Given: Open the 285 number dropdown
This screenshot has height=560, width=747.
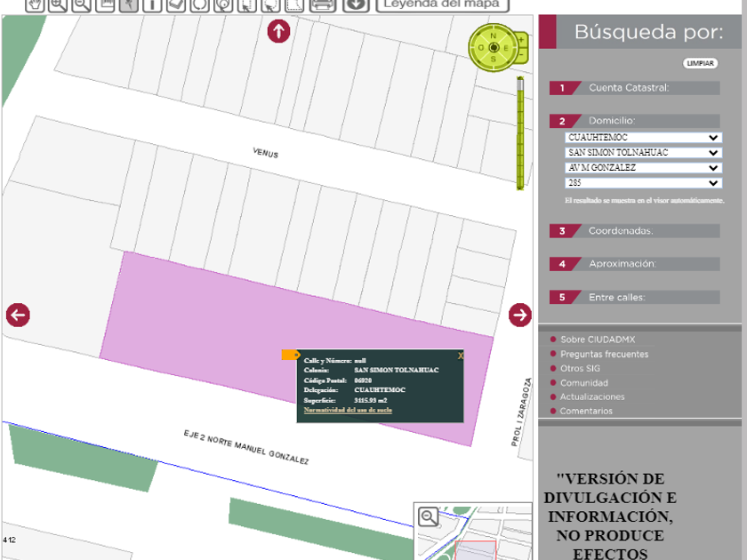Looking at the screenshot, I should coord(644,183).
